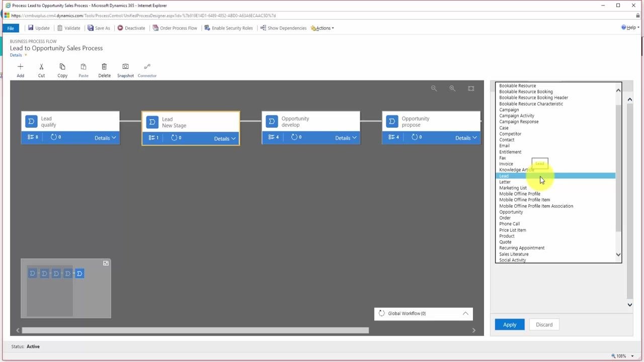Click the Delete trash icon

click(104, 66)
